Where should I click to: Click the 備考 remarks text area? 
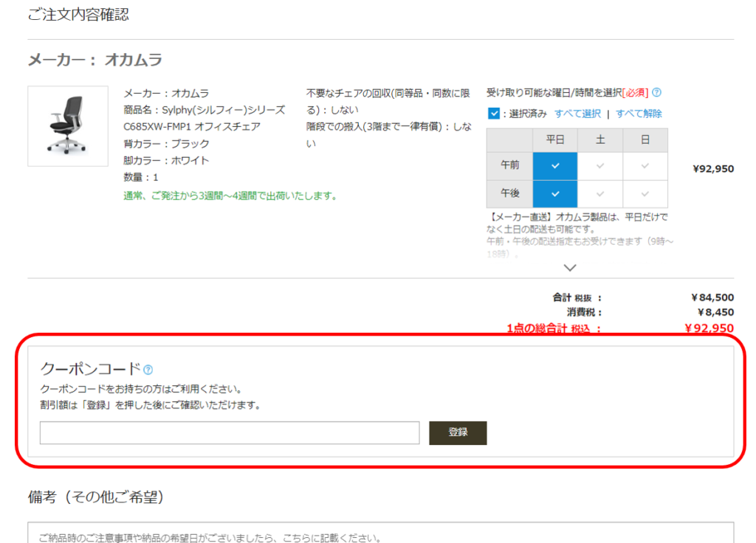[381, 533]
